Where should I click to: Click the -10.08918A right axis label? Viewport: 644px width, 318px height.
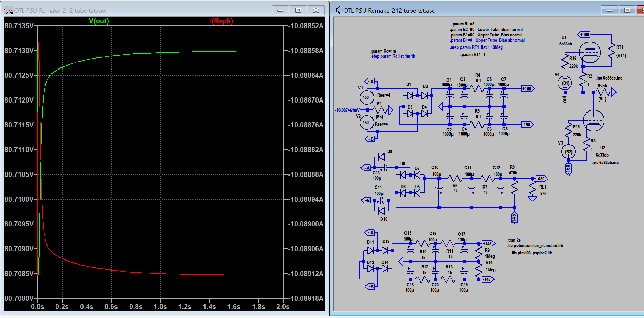click(306, 298)
